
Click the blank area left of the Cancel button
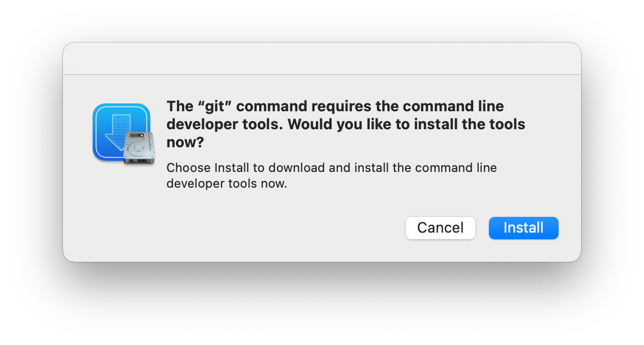point(247,228)
